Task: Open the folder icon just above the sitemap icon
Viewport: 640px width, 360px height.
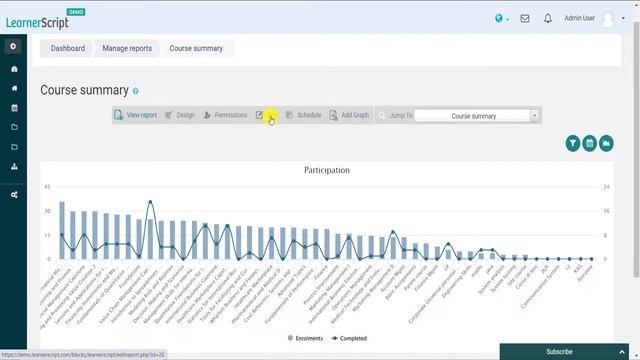Action: (14, 147)
